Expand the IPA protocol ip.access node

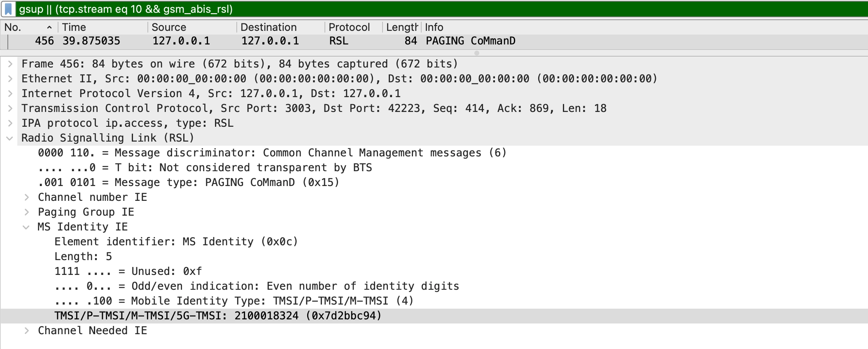pyautogui.click(x=10, y=123)
